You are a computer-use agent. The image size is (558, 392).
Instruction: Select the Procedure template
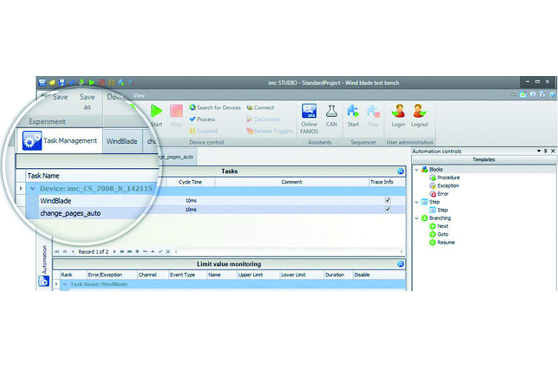pyautogui.click(x=445, y=178)
